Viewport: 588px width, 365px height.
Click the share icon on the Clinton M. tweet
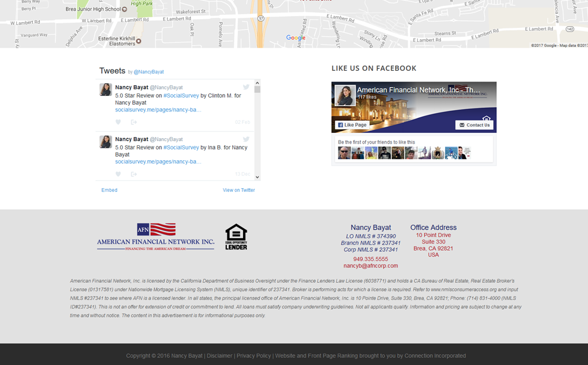coord(133,122)
